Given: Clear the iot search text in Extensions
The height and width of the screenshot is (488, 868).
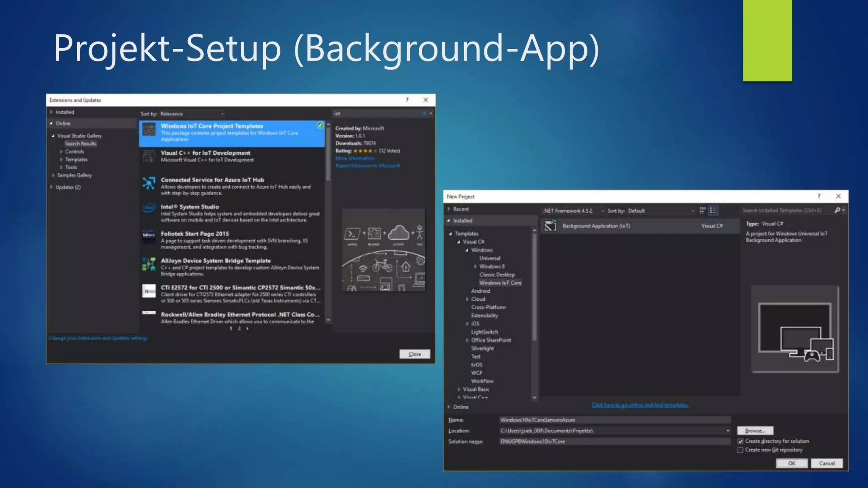Looking at the screenshot, I should tap(424, 113).
